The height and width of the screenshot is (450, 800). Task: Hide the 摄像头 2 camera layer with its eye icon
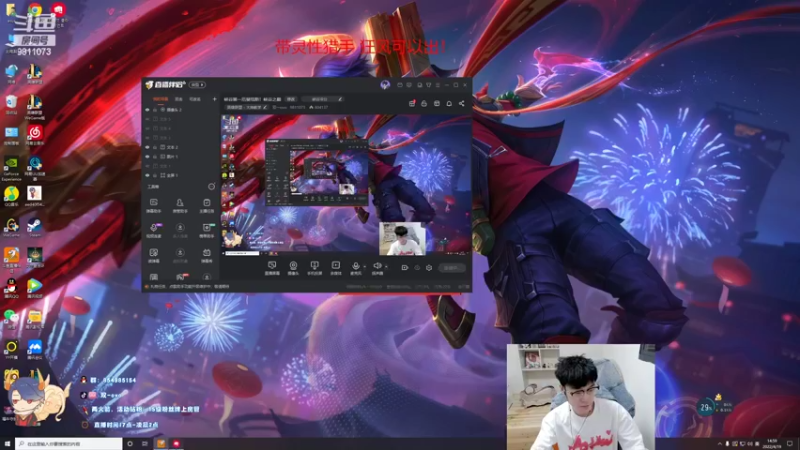coord(147,110)
